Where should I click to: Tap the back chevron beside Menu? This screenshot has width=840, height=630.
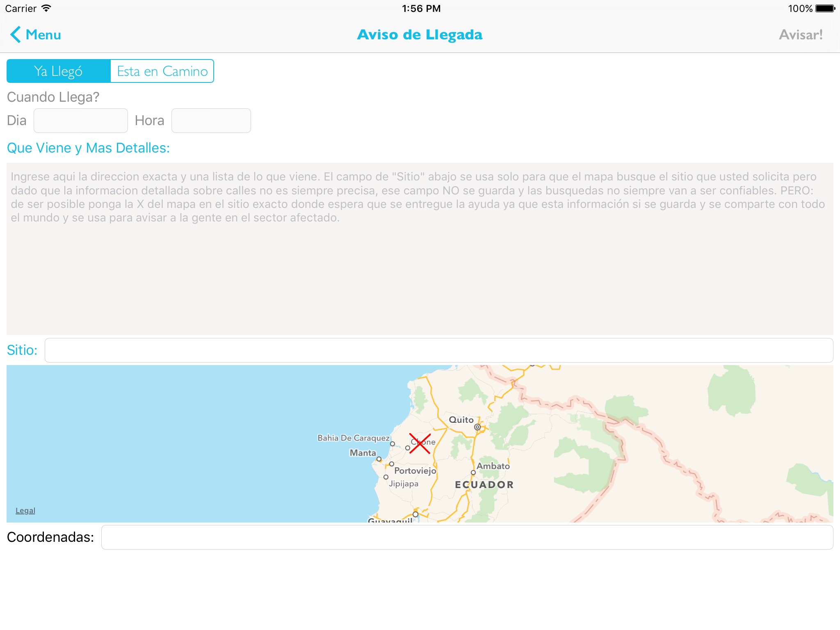click(x=15, y=35)
